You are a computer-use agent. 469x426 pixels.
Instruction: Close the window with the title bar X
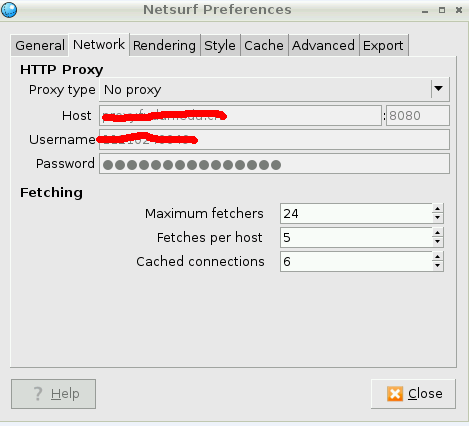[459, 10]
